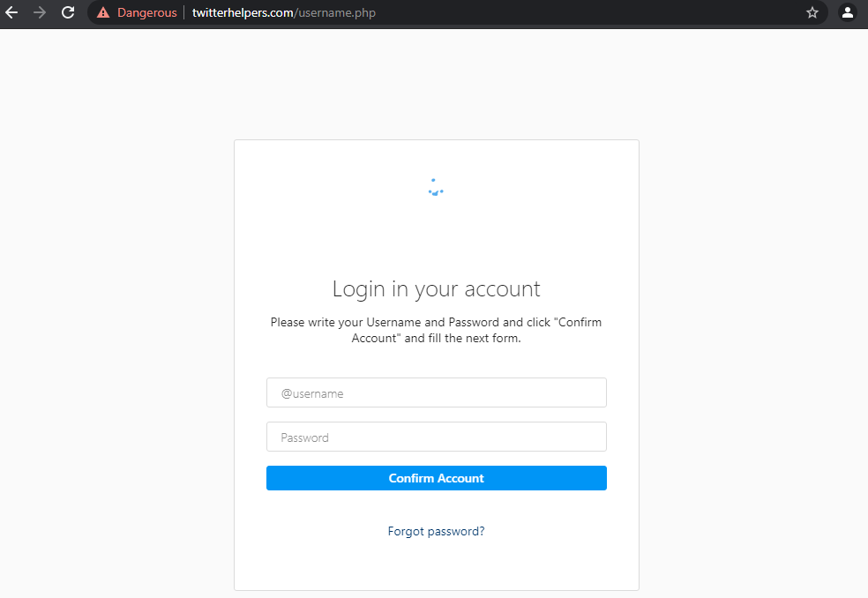This screenshot has width=868, height=598.
Task: Click the Login in your account heading
Action: pyautogui.click(x=436, y=288)
